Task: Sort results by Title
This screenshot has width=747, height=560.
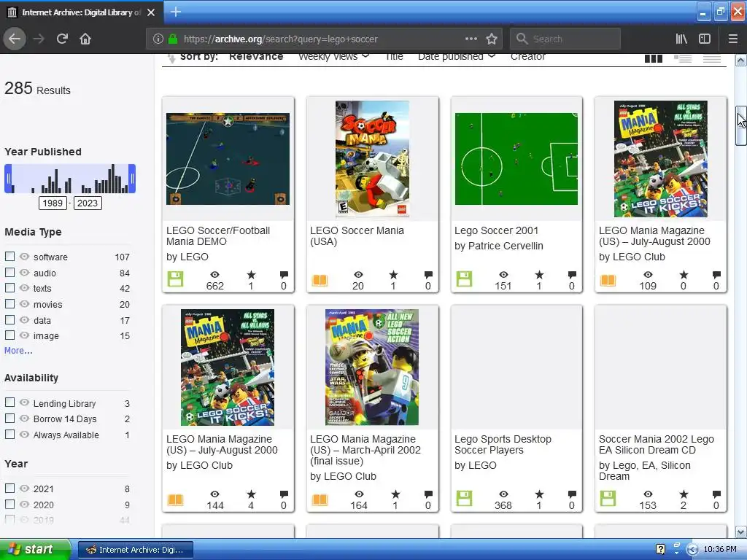Action: pyautogui.click(x=394, y=57)
